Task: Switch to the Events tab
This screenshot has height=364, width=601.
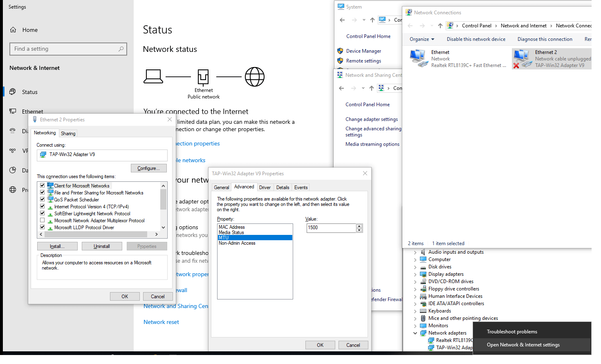Action: coord(301,188)
